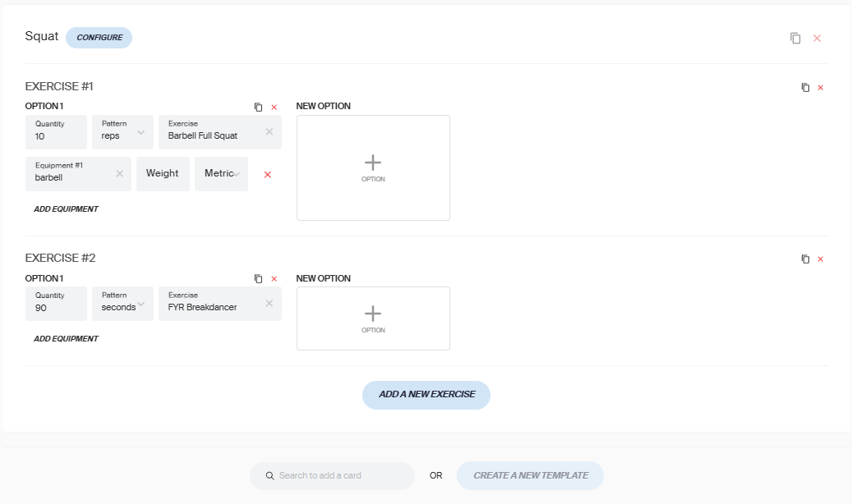Copy Exercise #2 using duplicate icon
852x504 pixels.
[805, 259]
